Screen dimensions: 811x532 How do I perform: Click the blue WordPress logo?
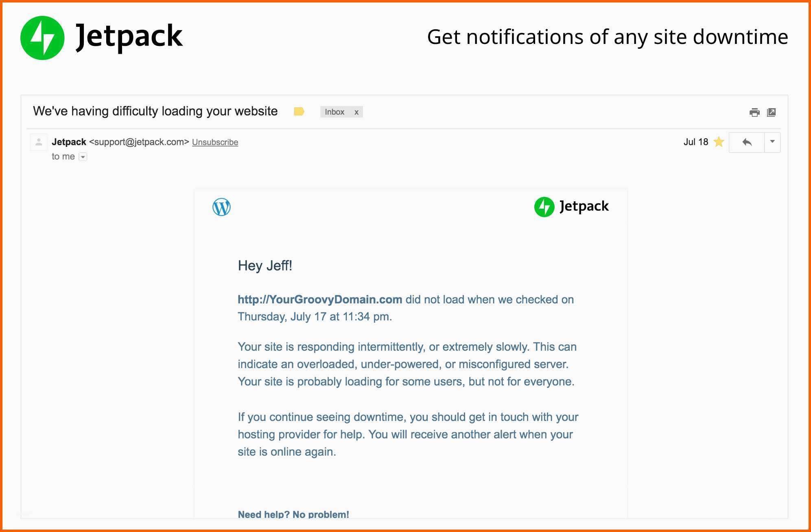pyautogui.click(x=221, y=207)
